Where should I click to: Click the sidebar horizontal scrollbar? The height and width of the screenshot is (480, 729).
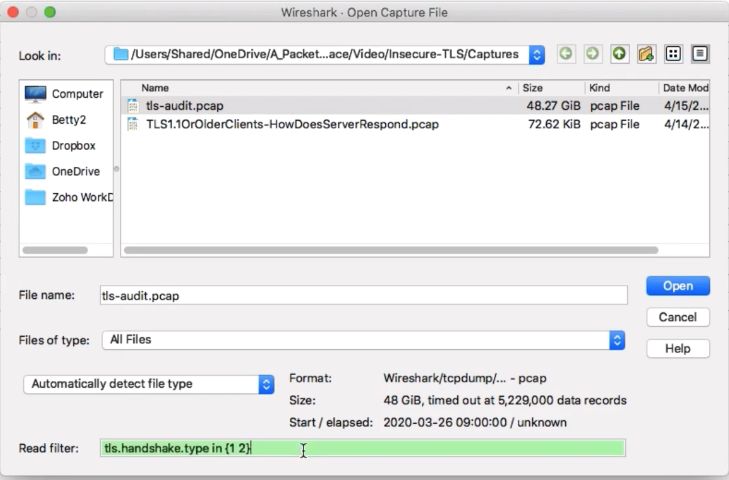pos(55,250)
